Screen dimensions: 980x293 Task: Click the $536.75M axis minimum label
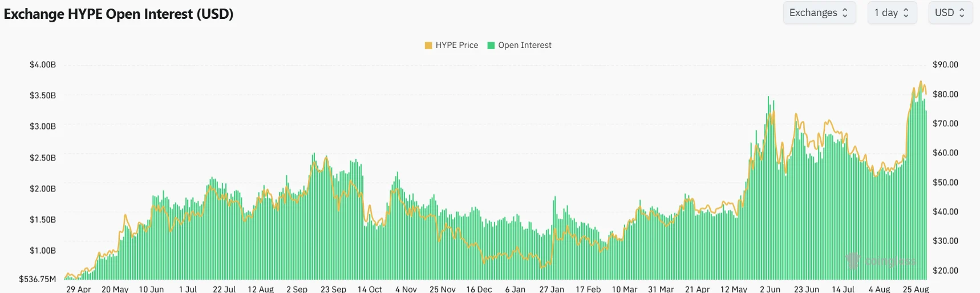pyautogui.click(x=38, y=279)
